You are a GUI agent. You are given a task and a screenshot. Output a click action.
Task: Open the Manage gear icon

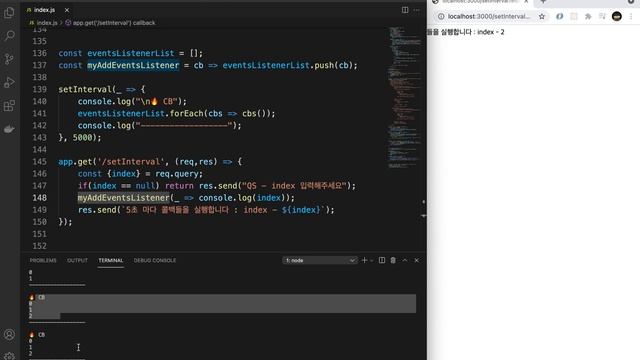(x=9, y=356)
